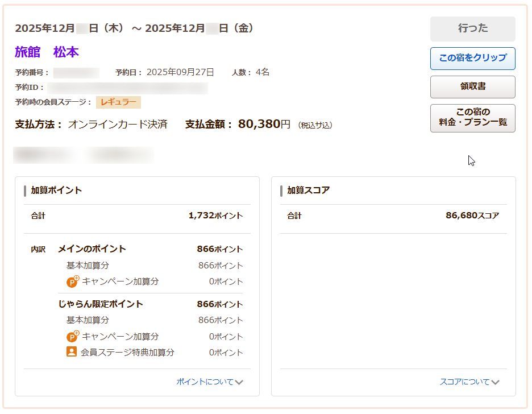Image resolution: width=532 pixels, height=414 pixels.
Task: Click the campaign P icon under じゃらん限定ポイント
Action: (72, 337)
